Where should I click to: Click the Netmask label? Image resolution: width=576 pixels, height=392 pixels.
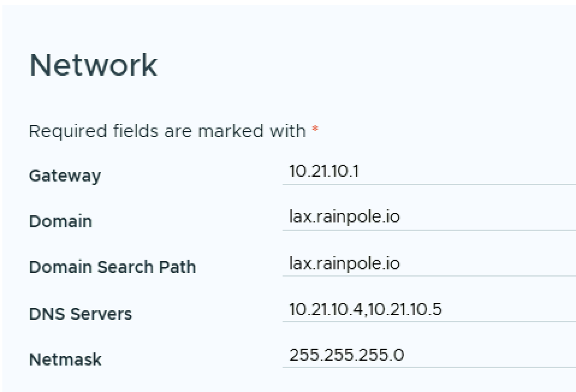[65, 360]
